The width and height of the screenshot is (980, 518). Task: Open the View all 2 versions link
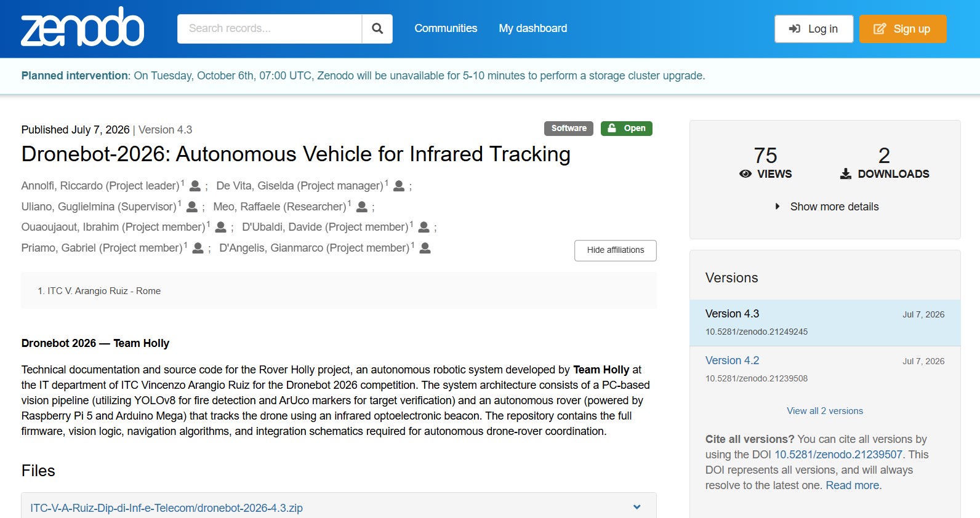tap(825, 411)
